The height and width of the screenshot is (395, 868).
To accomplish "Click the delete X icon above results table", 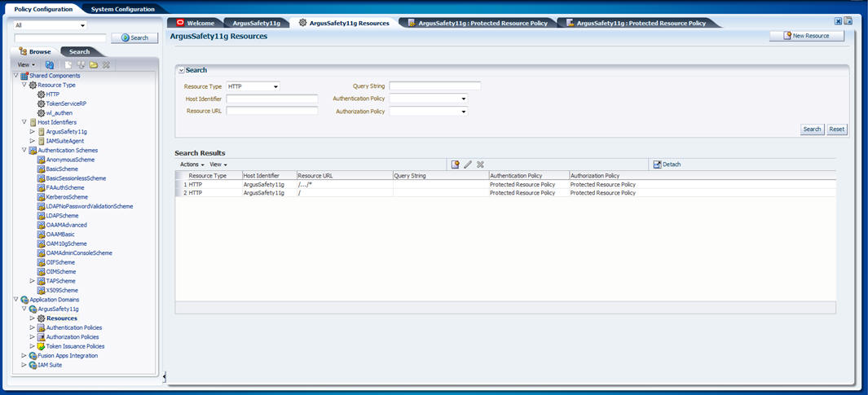I will (x=481, y=165).
